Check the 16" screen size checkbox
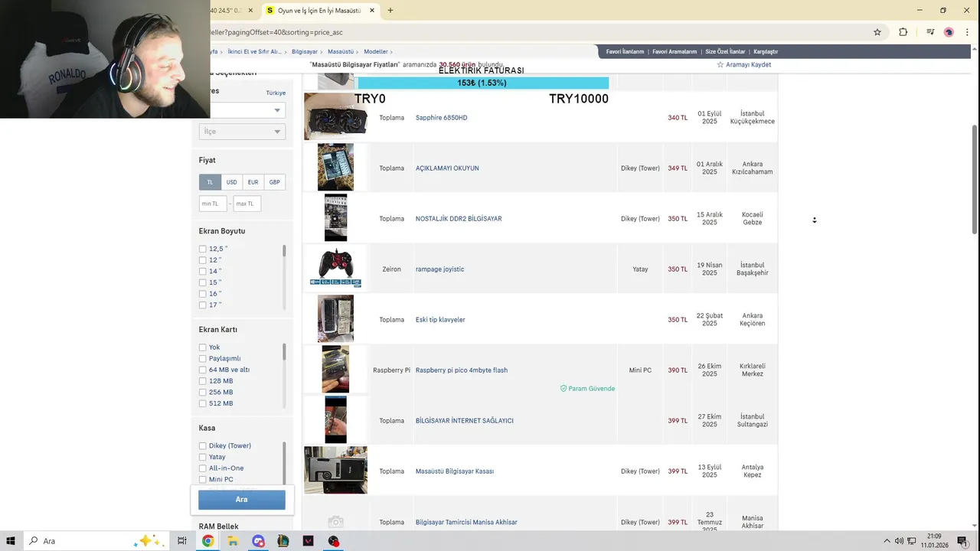 [x=203, y=294]
